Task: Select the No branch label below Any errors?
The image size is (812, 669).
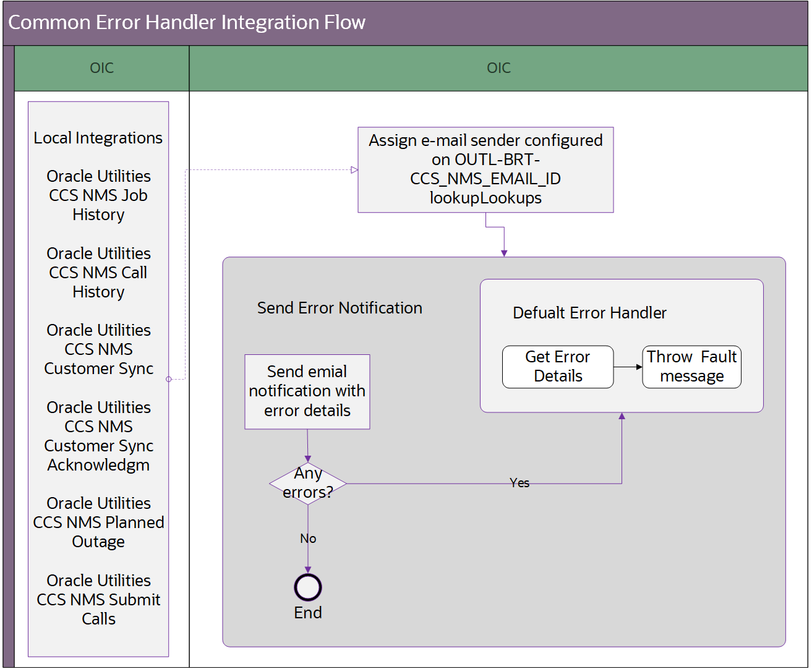Action: 307,539
